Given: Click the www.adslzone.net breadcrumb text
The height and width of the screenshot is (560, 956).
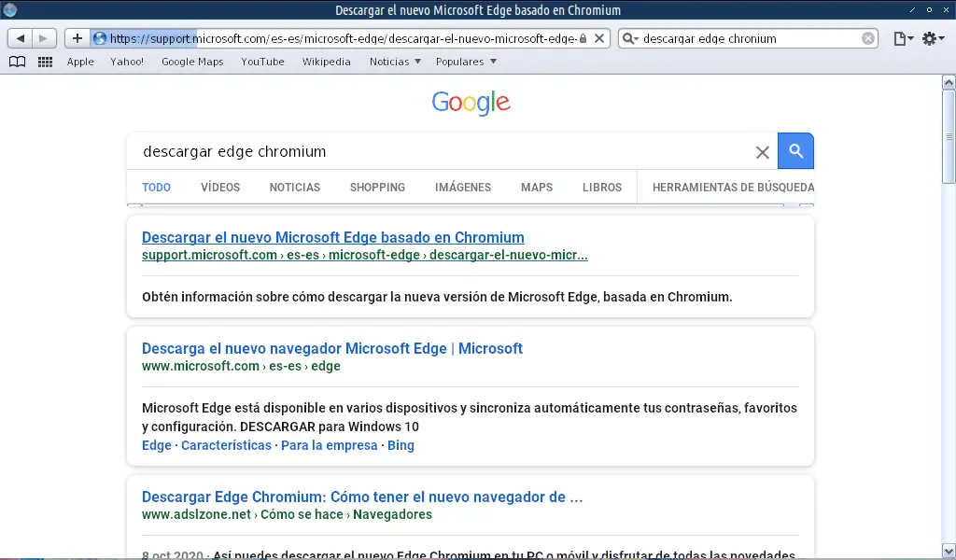Looking at the screenshot, I should tap(287, 514).
